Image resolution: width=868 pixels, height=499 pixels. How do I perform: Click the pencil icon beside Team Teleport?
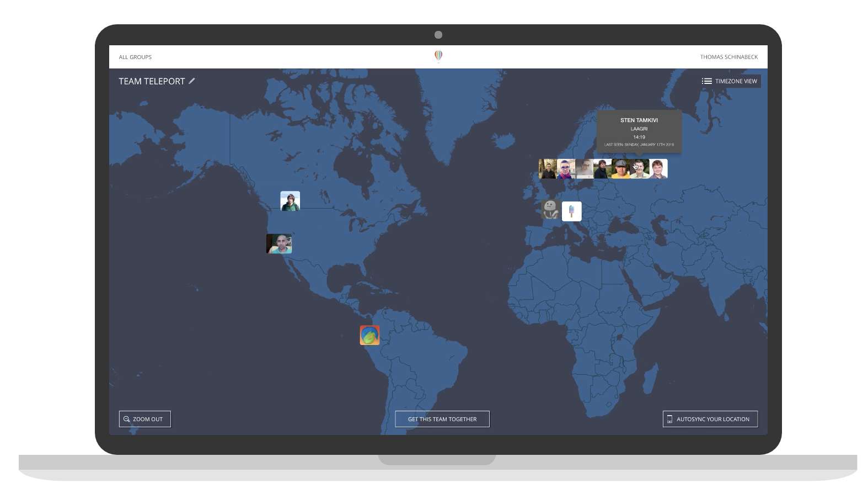[x=192, y=81]
